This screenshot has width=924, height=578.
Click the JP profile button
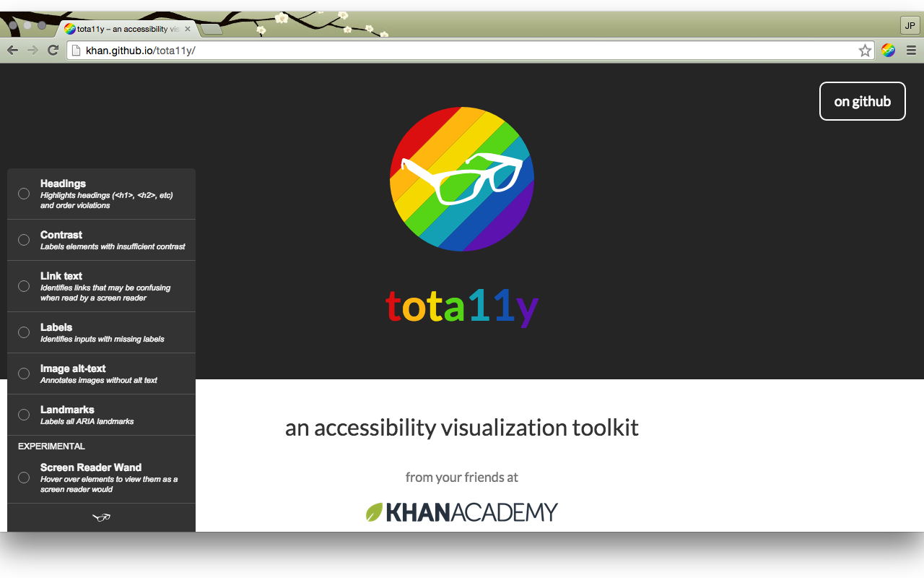coord(910,25)
